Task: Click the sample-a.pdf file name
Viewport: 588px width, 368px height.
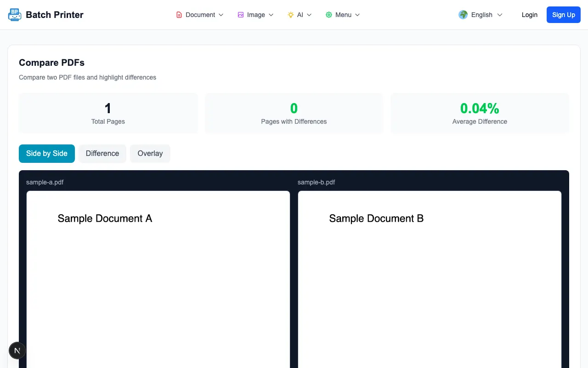Action: point(45,182)
